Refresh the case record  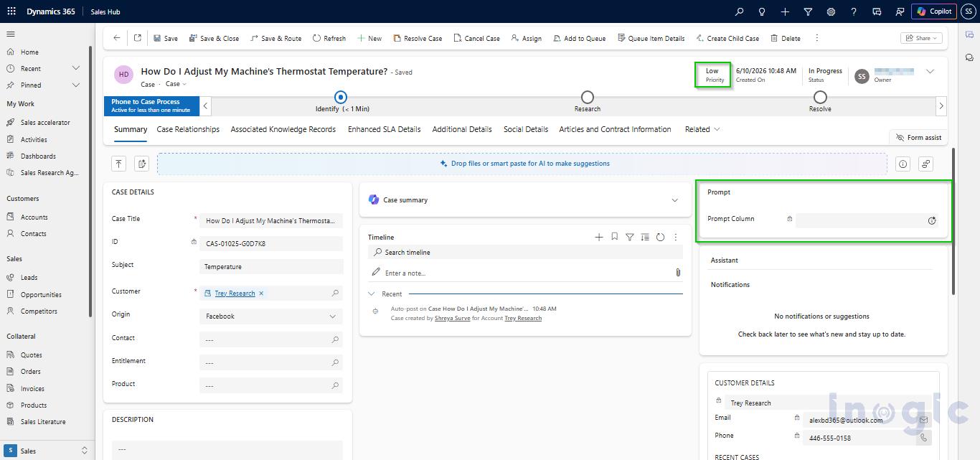[x=329, y=38]
